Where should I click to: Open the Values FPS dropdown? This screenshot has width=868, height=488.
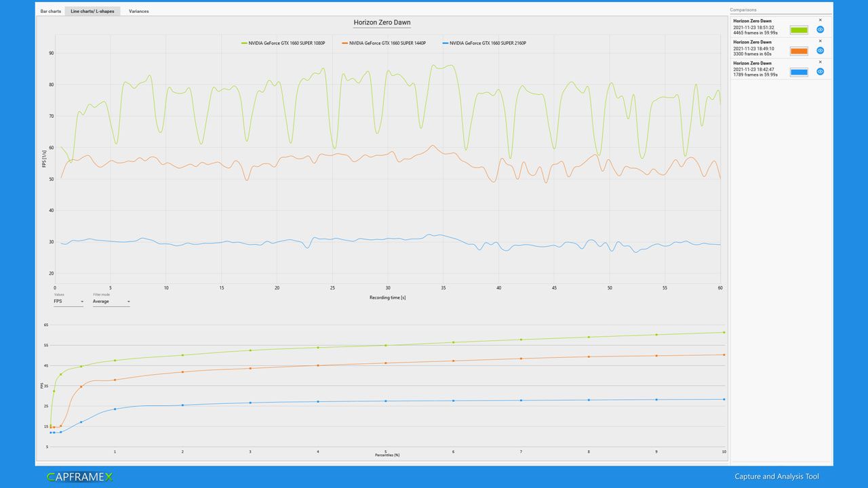[68, 302]
